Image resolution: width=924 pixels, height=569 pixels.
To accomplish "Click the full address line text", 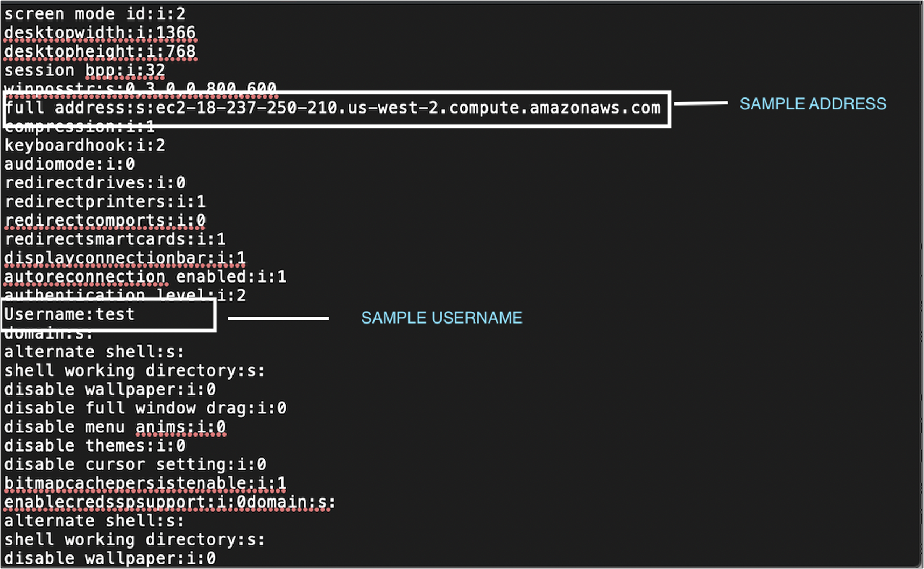I will point(333,108).
